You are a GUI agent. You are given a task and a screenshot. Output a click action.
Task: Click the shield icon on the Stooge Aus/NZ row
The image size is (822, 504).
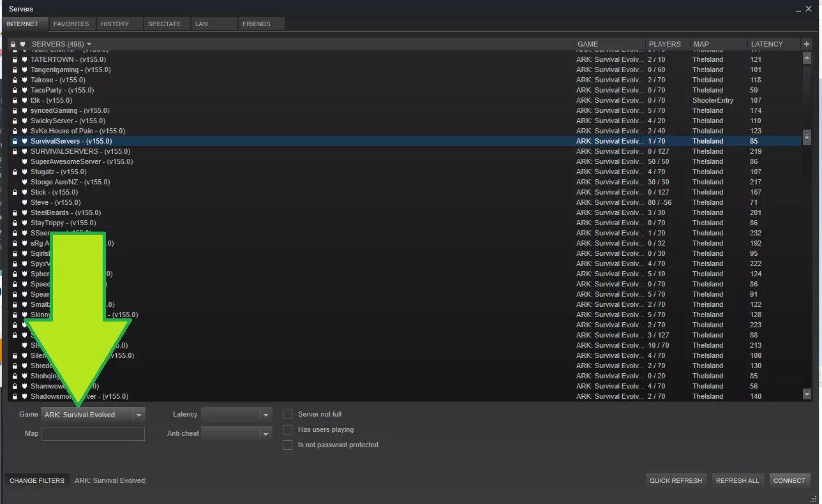pos(24,182)
